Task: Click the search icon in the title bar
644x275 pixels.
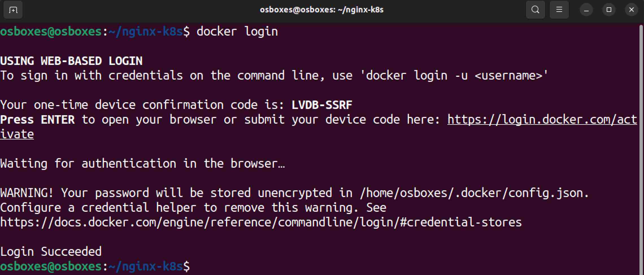Action: point(535,10)
